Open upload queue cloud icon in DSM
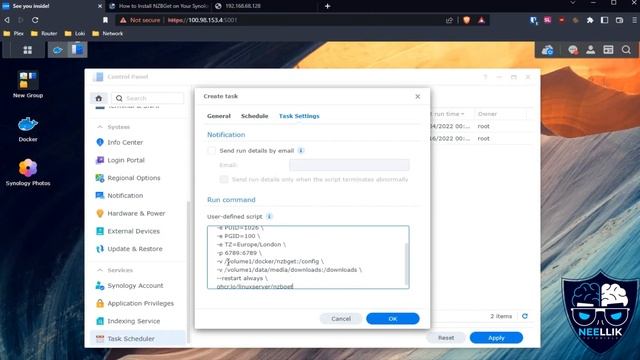This screenshot has height=360, width=640. point(547,50)
